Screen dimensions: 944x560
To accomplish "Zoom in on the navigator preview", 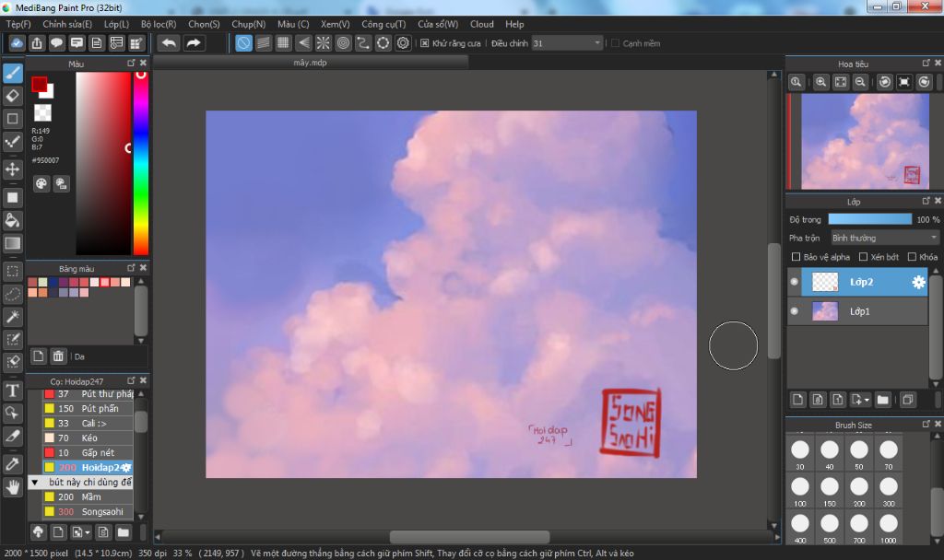I will point(820,82).
